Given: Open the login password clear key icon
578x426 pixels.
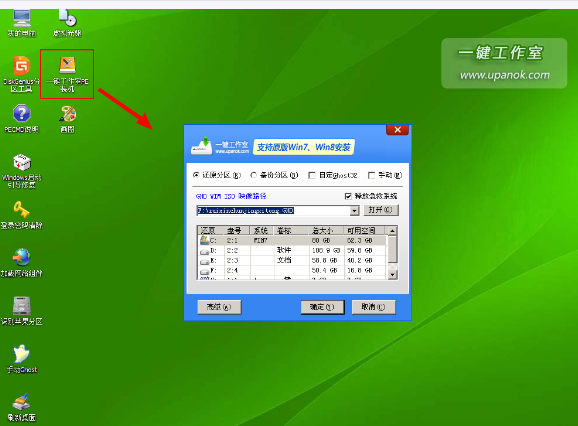Looking at the screenshot, I should pyautogui.click(x=21, y=215).
